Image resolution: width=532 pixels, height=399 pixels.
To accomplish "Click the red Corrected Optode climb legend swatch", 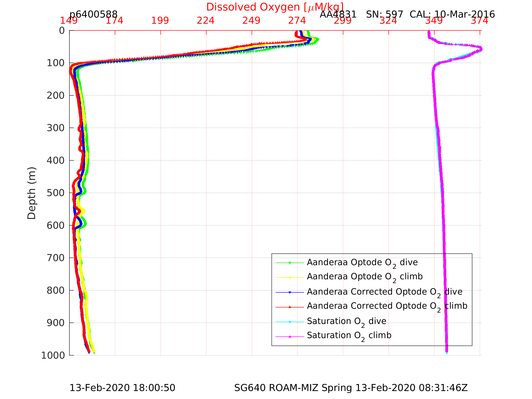I will [290, 307].
